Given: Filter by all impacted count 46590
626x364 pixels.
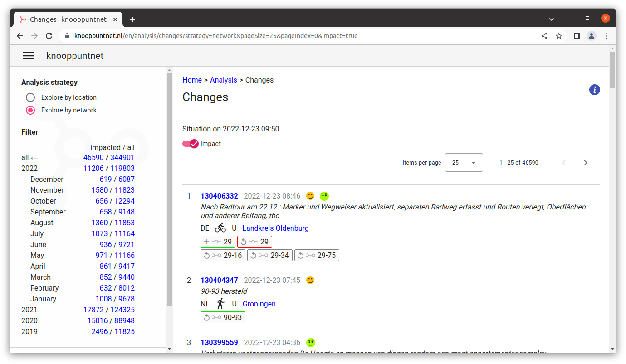Looking at the screenshot, I should click(x=93, y=157).
